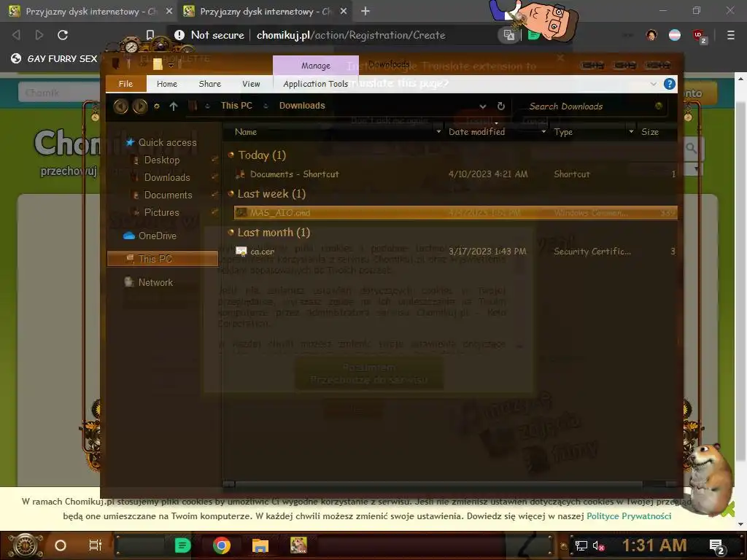Open the GAY FURRY SEX bookmark
Screen dimensions: 747x560
[54, 58]
